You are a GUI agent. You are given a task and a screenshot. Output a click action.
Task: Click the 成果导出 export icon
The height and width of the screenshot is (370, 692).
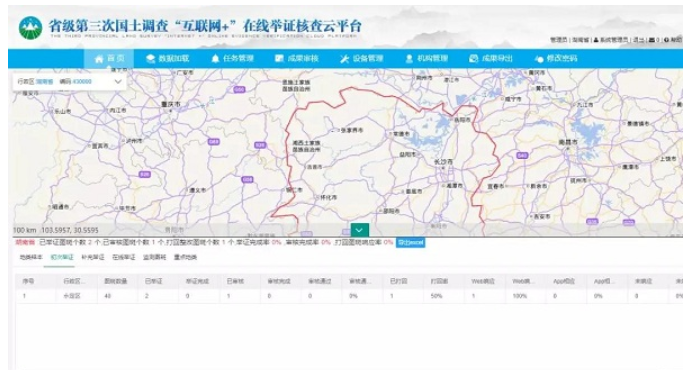click(474, 59)
